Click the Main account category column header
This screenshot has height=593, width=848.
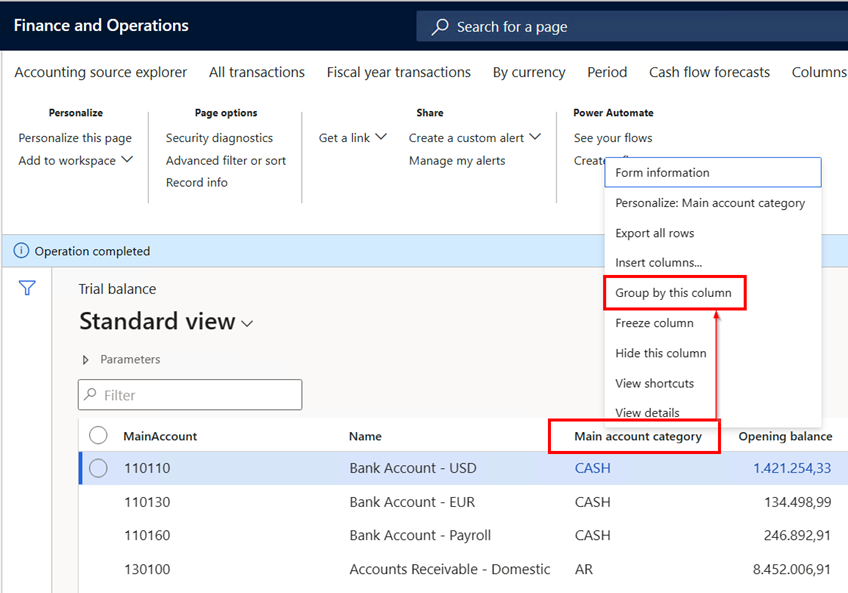(x=638, y=436)
